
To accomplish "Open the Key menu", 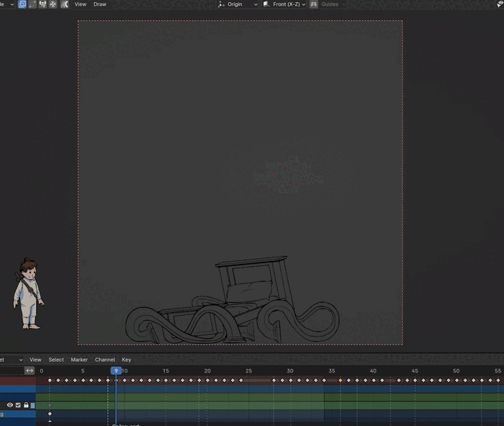I will (x=126, y=360).
